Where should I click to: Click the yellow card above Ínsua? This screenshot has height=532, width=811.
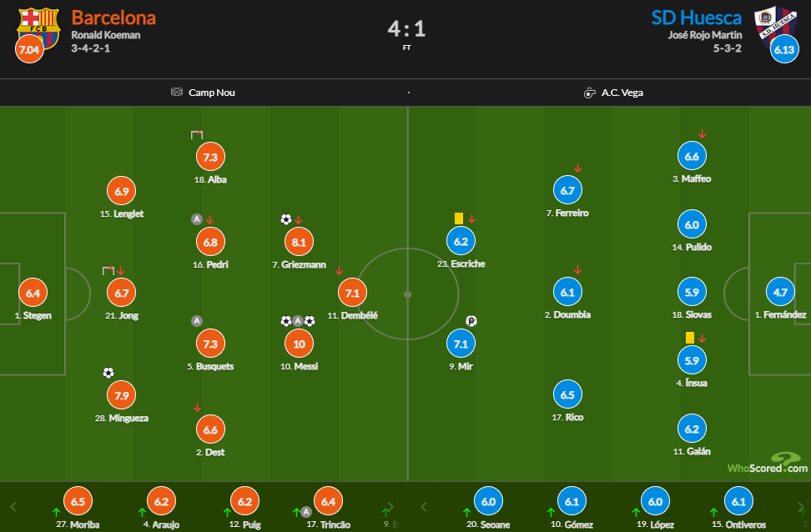point(690,337)
